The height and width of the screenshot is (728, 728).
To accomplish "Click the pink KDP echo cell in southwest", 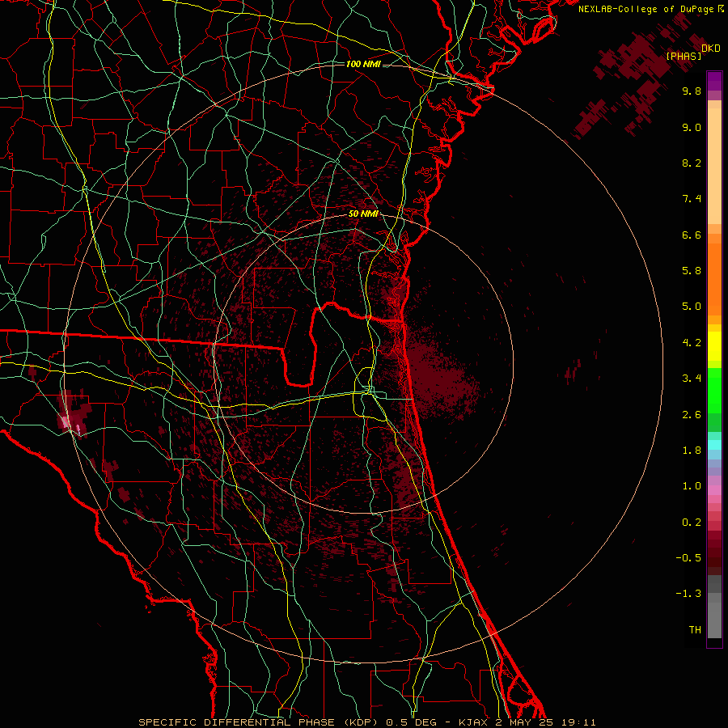I will (66, 421).
